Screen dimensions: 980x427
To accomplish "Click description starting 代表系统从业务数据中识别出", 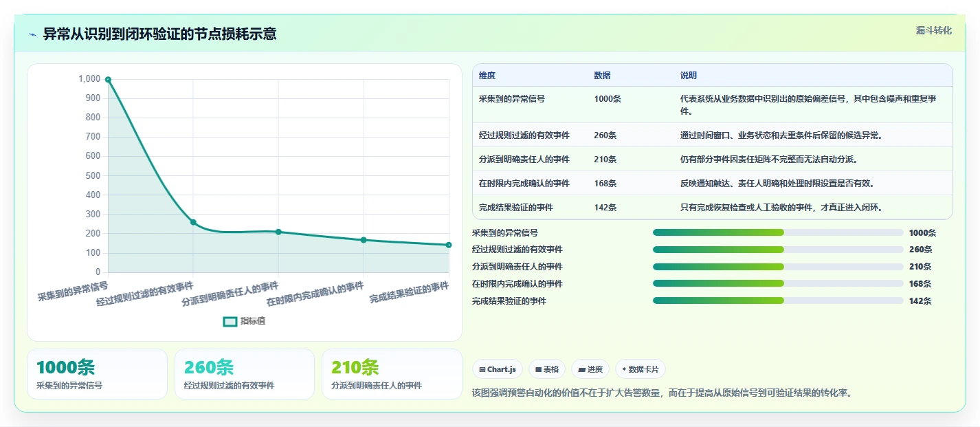I will [808, 105].
